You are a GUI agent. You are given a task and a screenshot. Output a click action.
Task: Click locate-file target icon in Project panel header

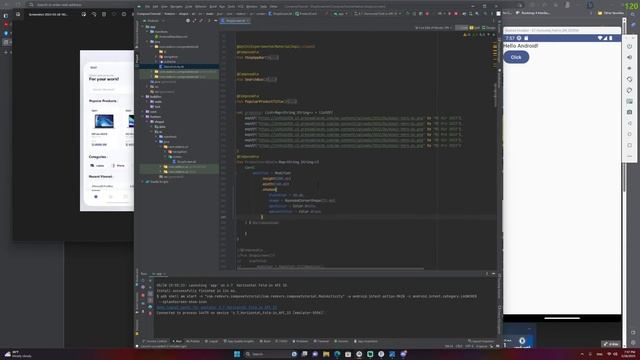[x=188, y=20]
